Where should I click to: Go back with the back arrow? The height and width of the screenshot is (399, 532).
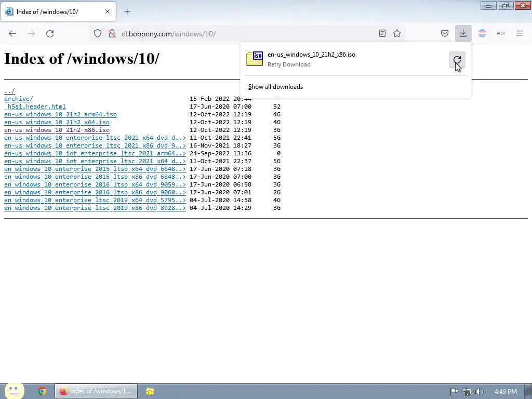(x=12, y=34)
